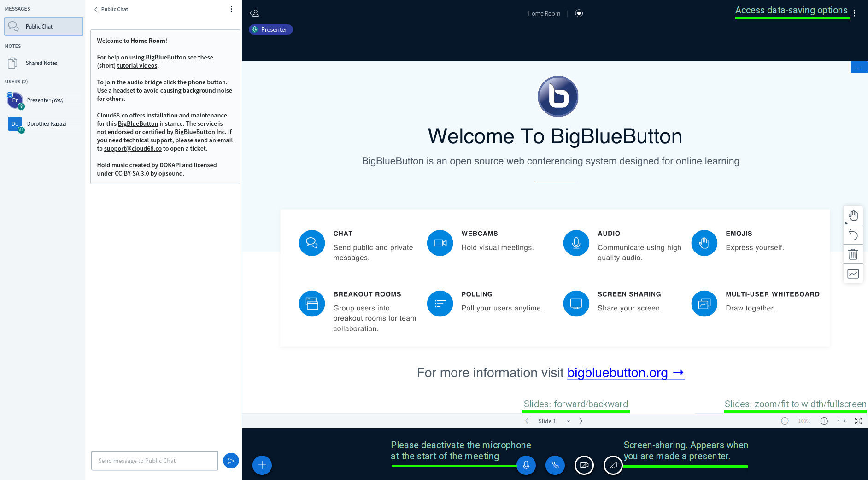868x480 pixels.
Task: Turn on multi-user whiteboard mode
Action: pyautogui.click(x=853, y=274)
